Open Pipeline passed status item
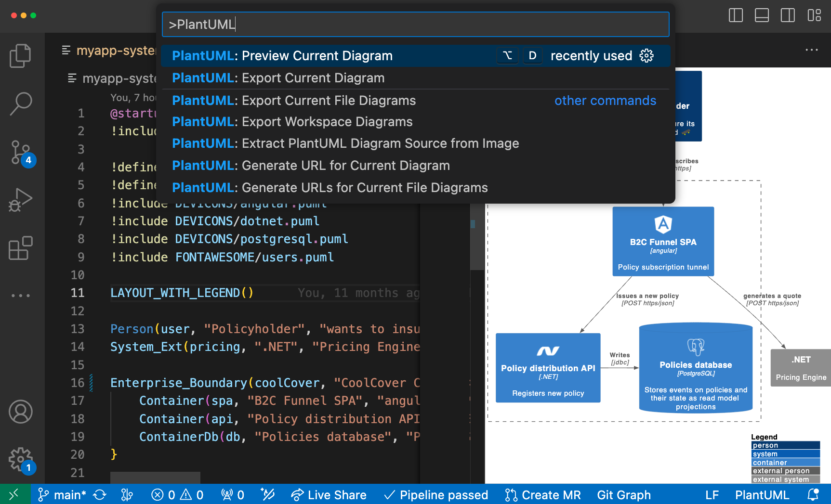The width and height of the screenshot is (831, 504). click(x=436, y=495)
